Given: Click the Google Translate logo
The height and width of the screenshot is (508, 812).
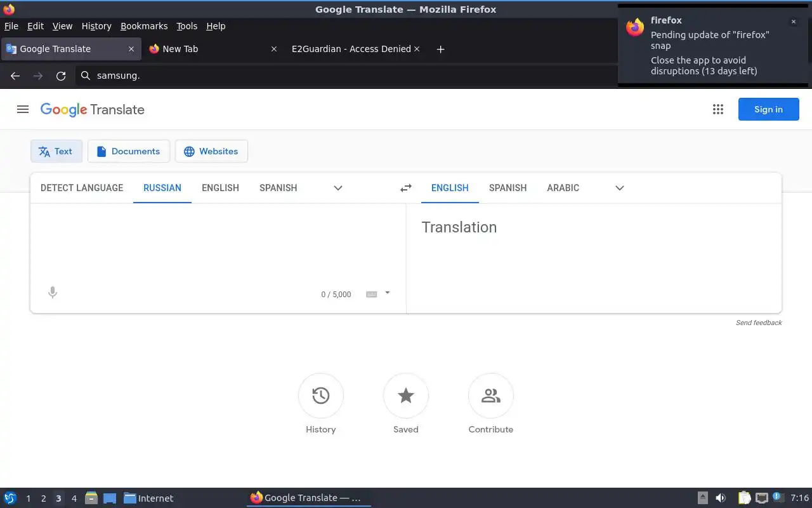Looking at the screenshot, I should tap(93, 109).
